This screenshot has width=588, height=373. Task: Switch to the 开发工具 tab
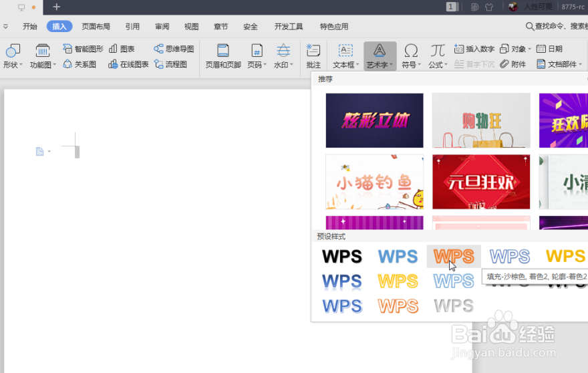coord(289,26)
